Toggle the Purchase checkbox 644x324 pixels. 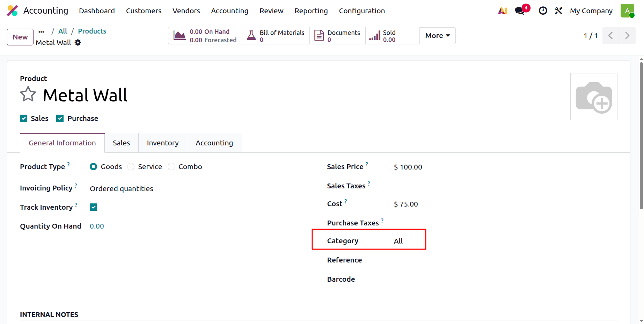point(60,118)
